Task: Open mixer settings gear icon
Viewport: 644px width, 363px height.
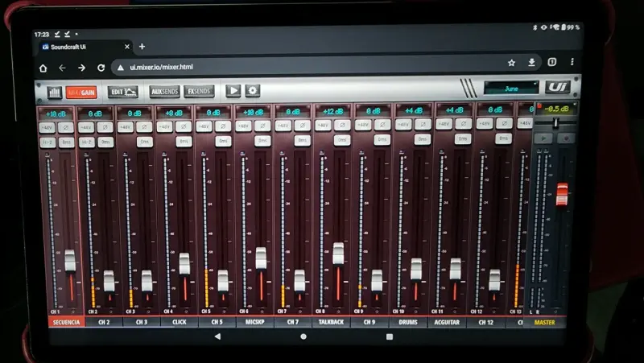Action: [253, 90]
